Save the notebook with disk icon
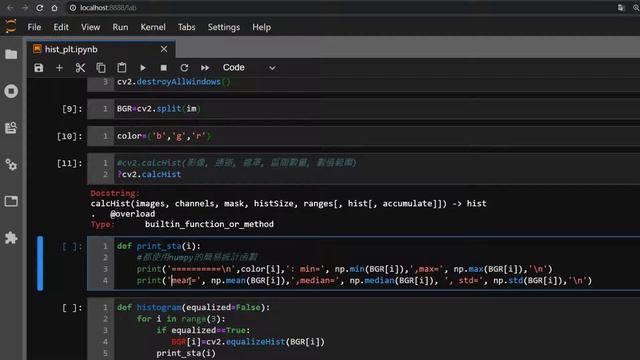The height and width of the screenshot is (360, 640). tap(38, 68)
